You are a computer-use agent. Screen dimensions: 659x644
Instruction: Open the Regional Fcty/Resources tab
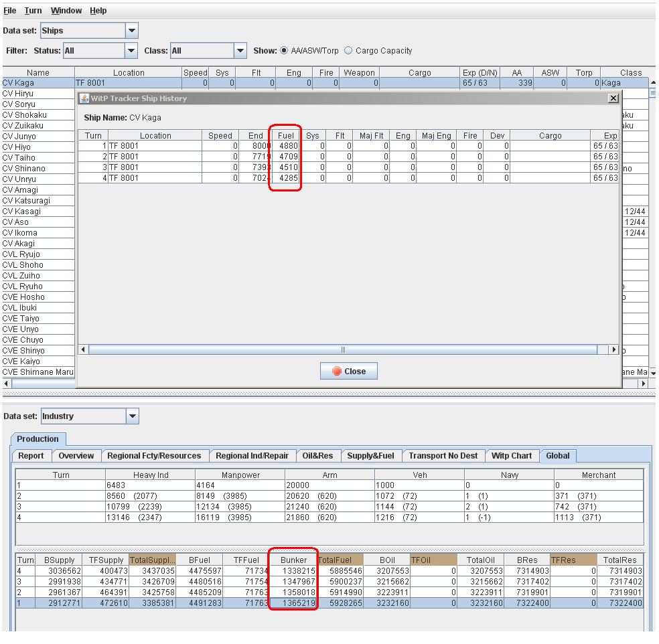tap(154, 456)
